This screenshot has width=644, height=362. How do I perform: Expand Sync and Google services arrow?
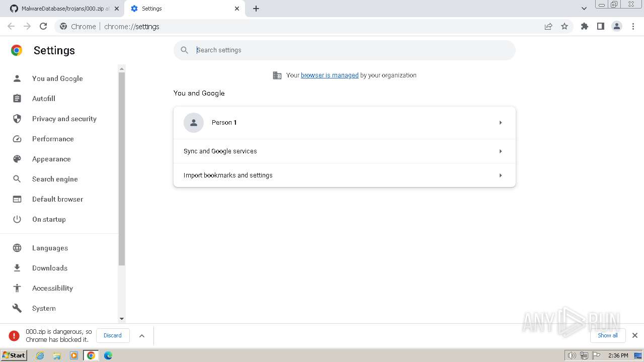[x=501, y=151]
